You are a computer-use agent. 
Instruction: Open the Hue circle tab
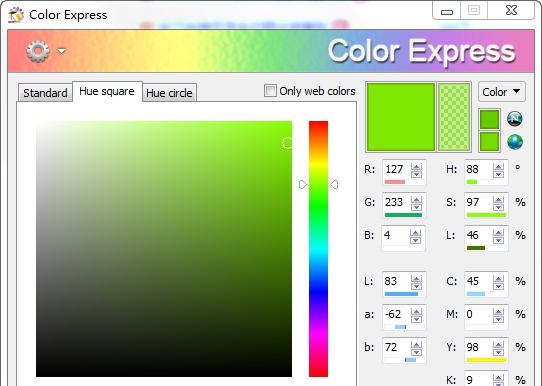click(x=169, y=93)
